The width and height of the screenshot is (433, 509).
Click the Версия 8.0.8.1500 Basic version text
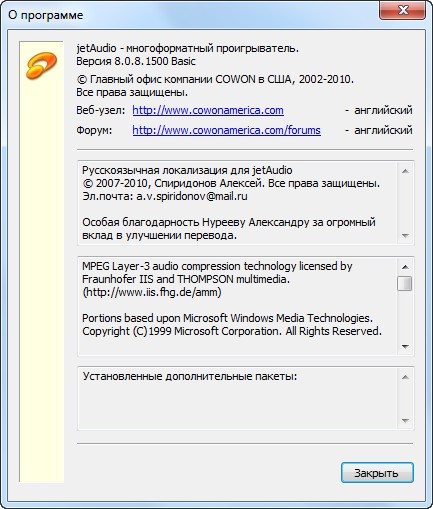(x=136, y=61)
